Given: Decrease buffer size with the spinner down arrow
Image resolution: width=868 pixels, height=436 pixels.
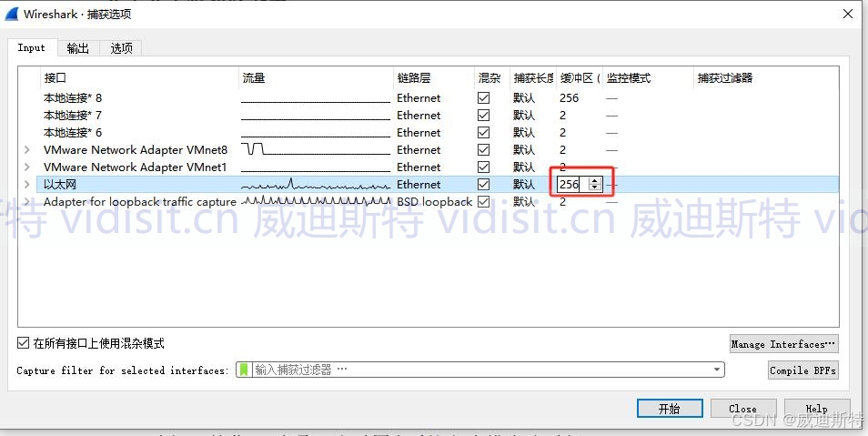Looking at the screenshot, I should [595, 188].
